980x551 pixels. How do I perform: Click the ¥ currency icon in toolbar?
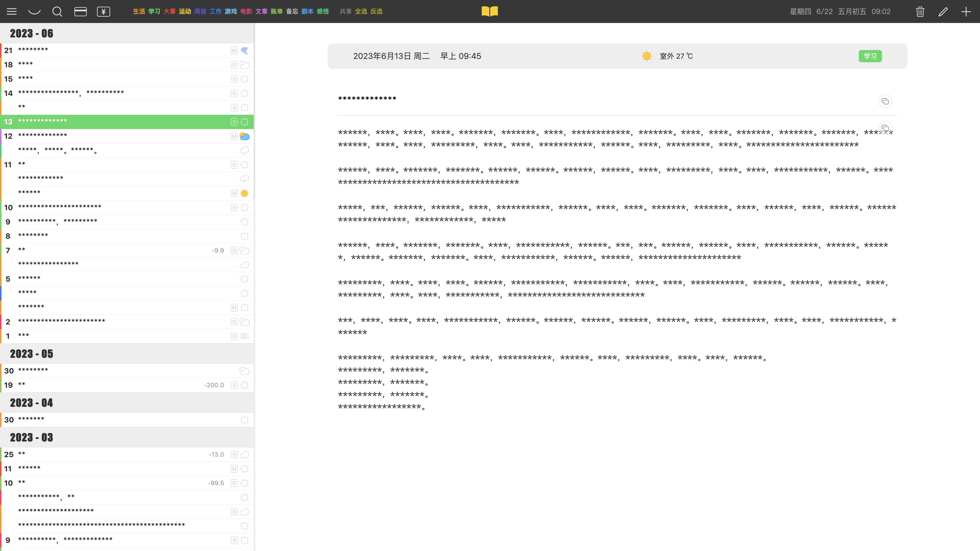[103, 11]
